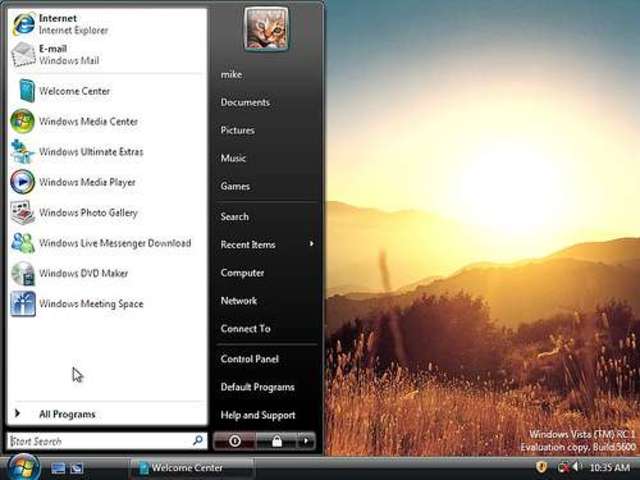Click the network status tray icon

(563, 467)
